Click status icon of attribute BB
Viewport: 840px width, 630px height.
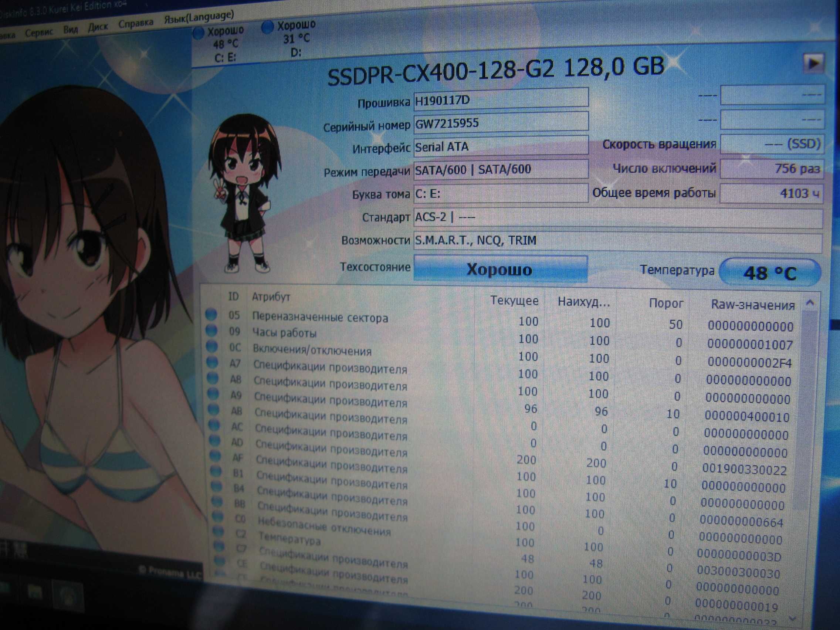click(x=217, y=502)
